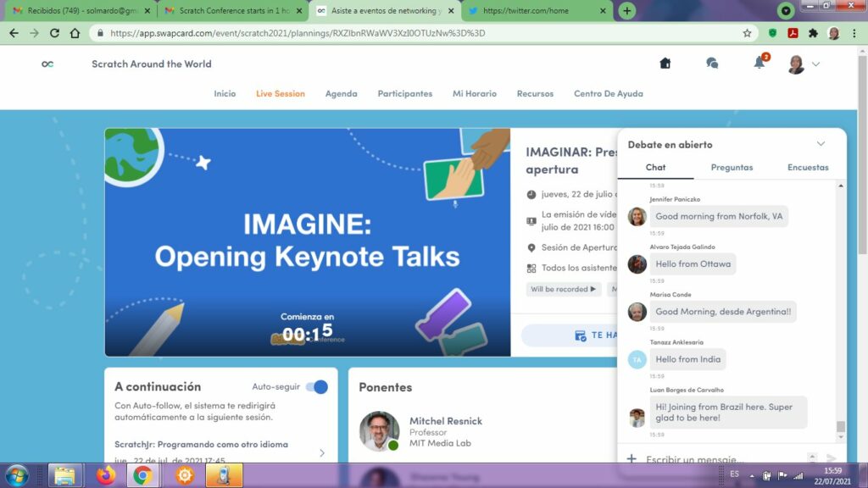Click browser forward arrow
The image size is (868, 488).
(34, 33)
